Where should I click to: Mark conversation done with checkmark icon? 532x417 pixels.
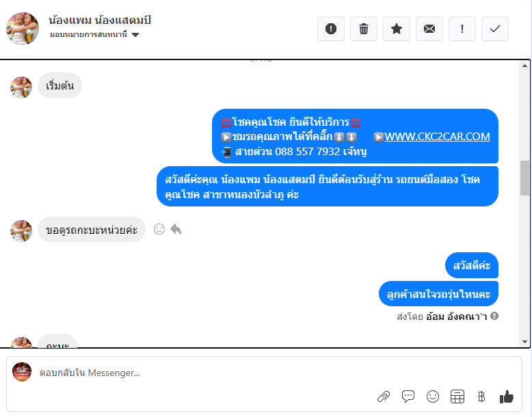pyautogui.click(x=495, y=29)
